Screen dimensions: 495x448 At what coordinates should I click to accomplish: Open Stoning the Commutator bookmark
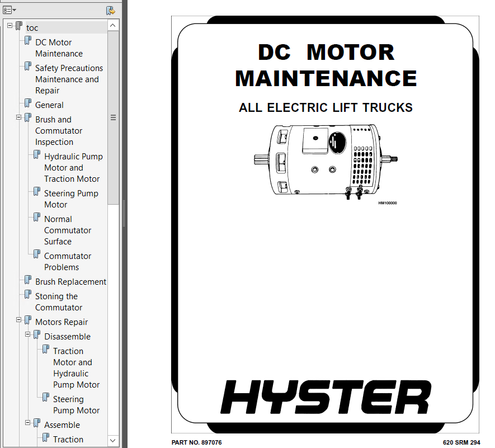click(x=59, y=302)
